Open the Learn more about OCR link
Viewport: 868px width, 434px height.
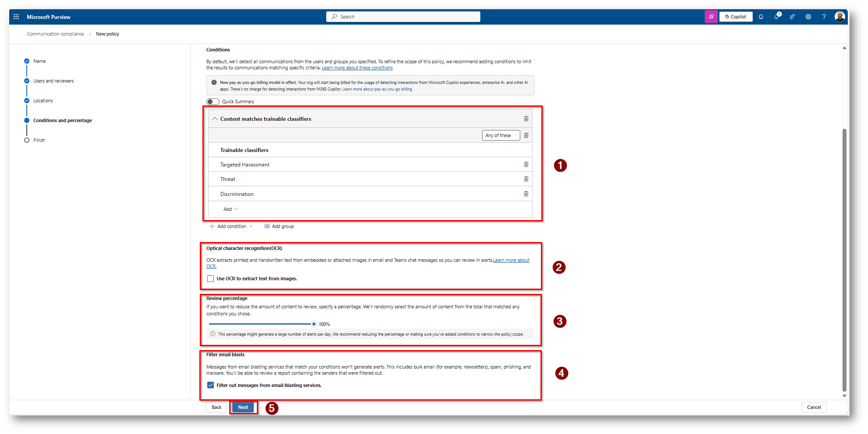511,260
